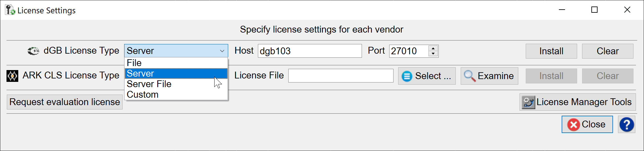The width and height of the screenshot is (644, 151).
Task: Increase the Port number with up arrow
Action: coord(433,48)
